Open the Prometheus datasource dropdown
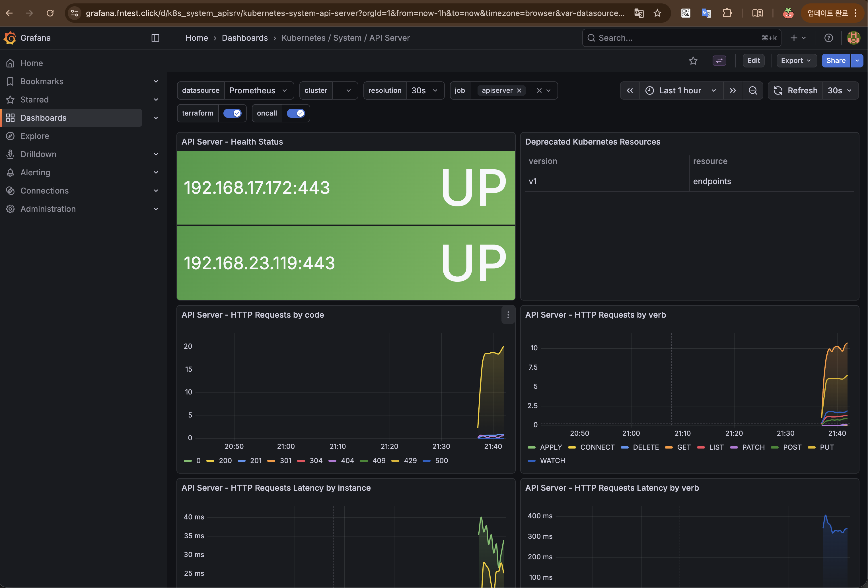868x588 pixels. click(258, 91)
